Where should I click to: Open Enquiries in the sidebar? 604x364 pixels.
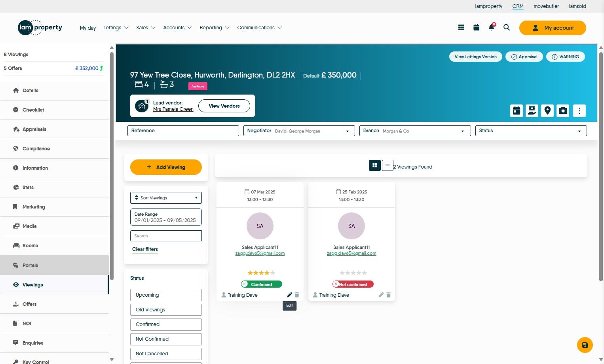(x=54, y=343)
